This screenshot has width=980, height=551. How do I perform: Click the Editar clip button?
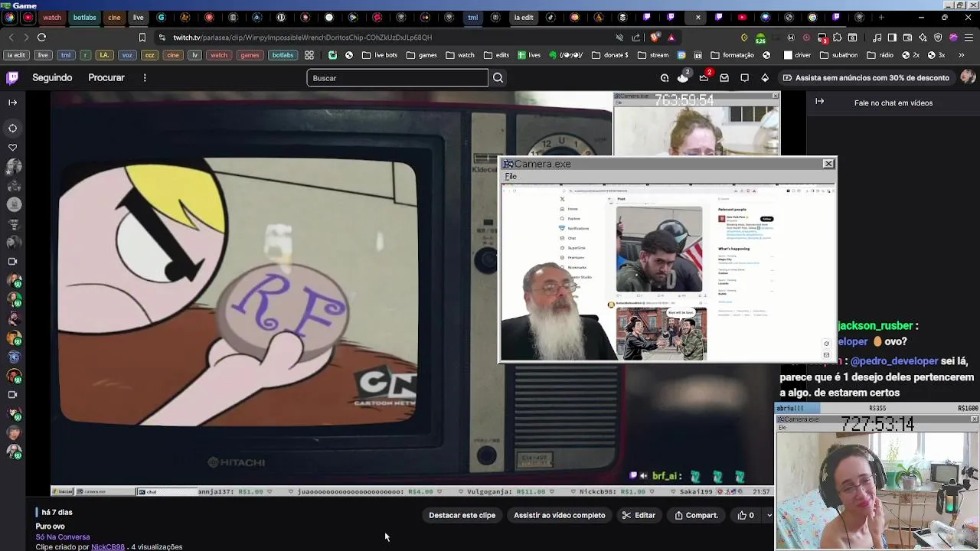pos(639,515)
